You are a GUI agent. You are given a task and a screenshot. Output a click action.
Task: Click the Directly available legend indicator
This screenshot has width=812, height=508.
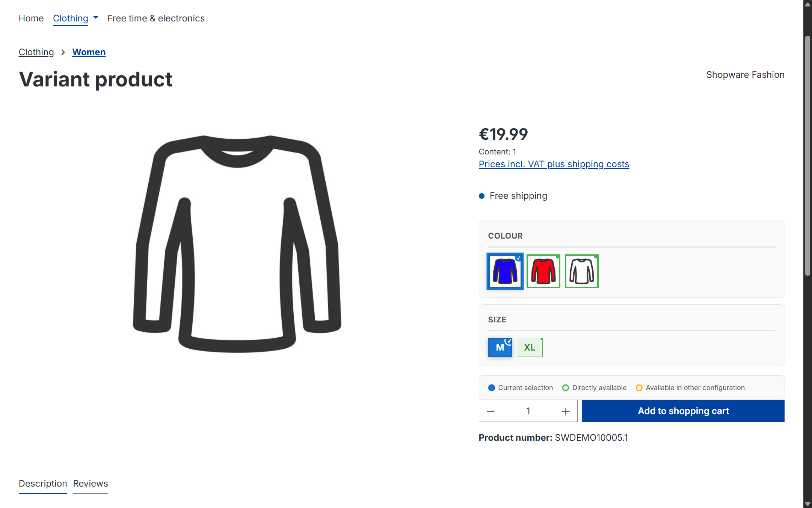565,387
